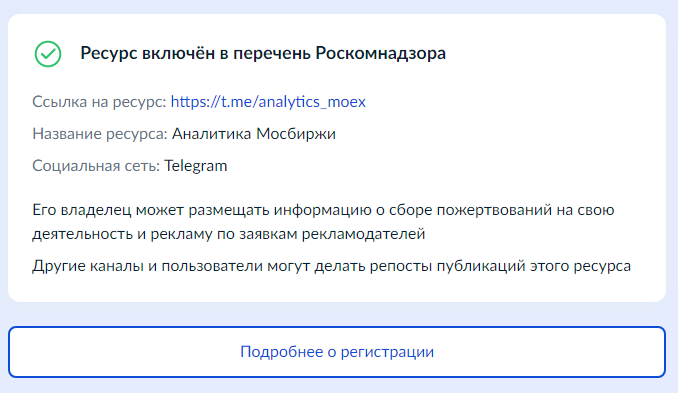Click the Ссылка на ресурс label
Viewport: 678px width, 393px height.
[99, 102]
